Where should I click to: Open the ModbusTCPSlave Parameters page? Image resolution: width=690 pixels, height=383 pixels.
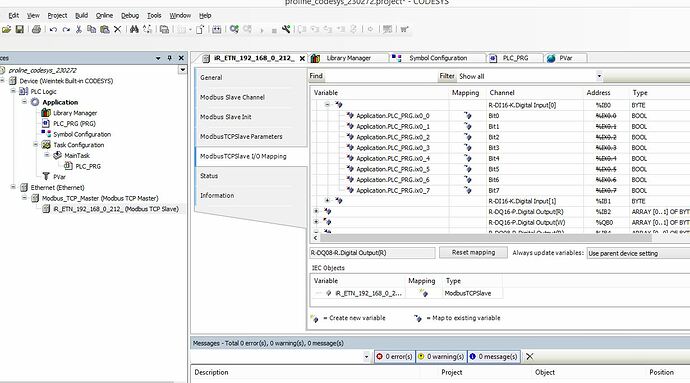(241, 136)
